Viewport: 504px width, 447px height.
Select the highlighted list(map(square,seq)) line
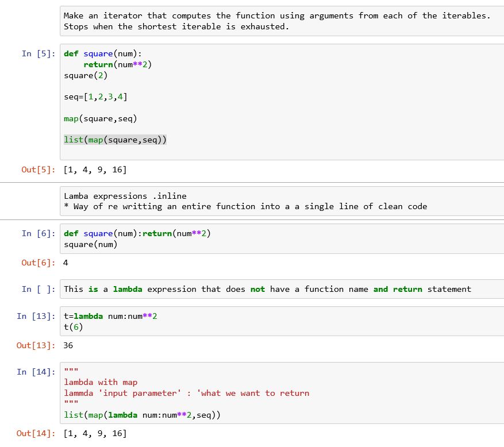[x=114, y=140]
